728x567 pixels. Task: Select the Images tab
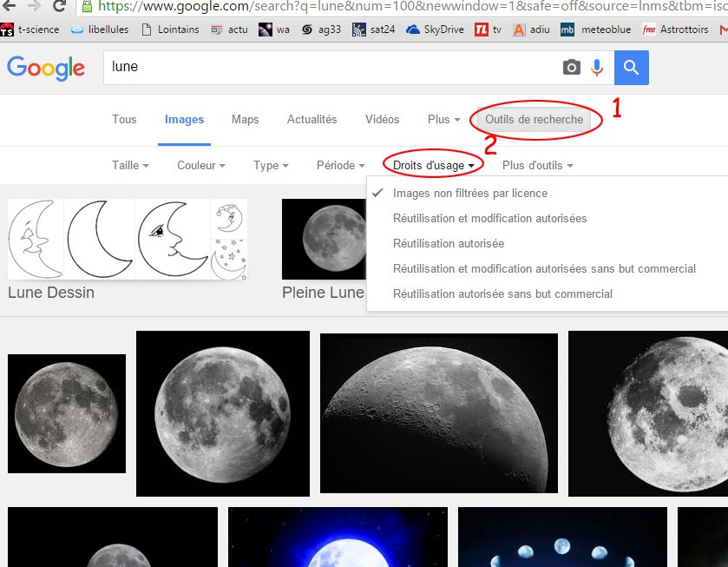coord(184,120)
